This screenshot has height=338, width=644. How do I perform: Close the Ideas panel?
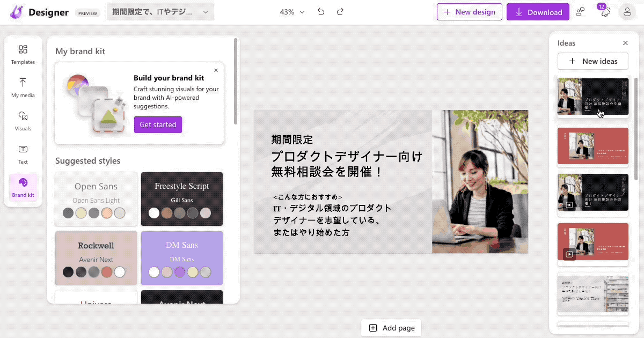[x=625, y=43]
